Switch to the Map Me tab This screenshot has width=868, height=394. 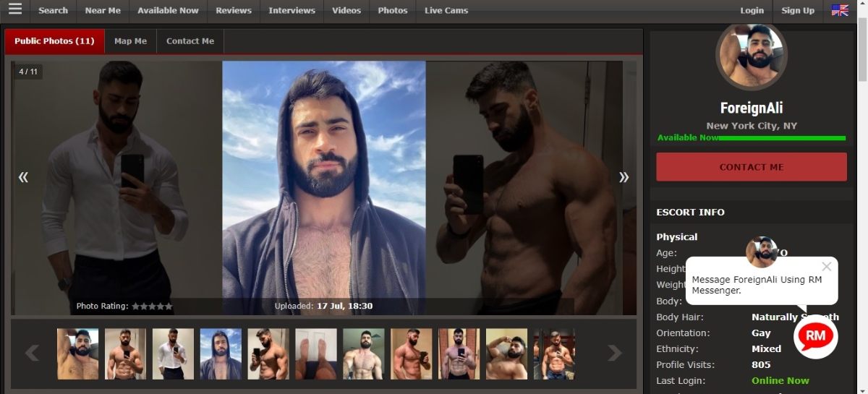click(130, 41)
